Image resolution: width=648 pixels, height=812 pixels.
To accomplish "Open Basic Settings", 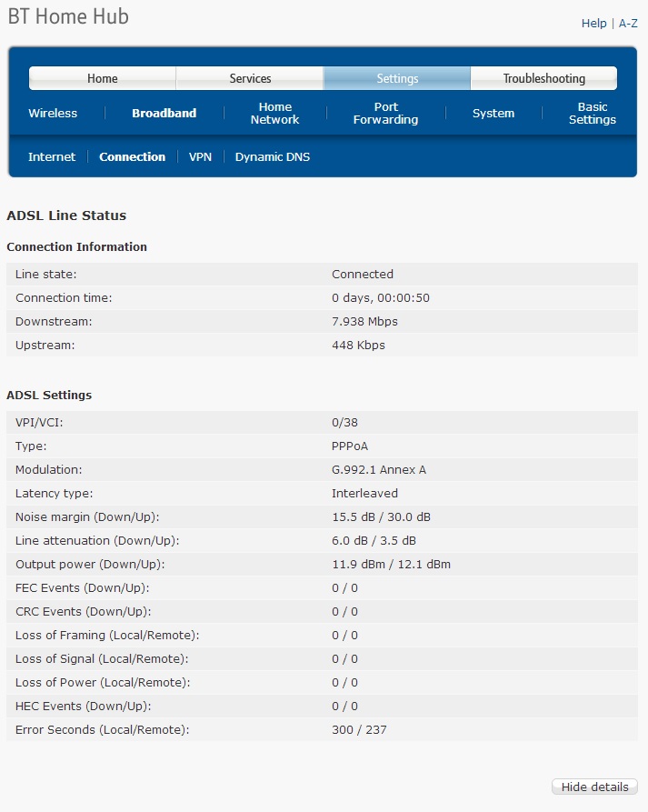I will click(592, 113).
